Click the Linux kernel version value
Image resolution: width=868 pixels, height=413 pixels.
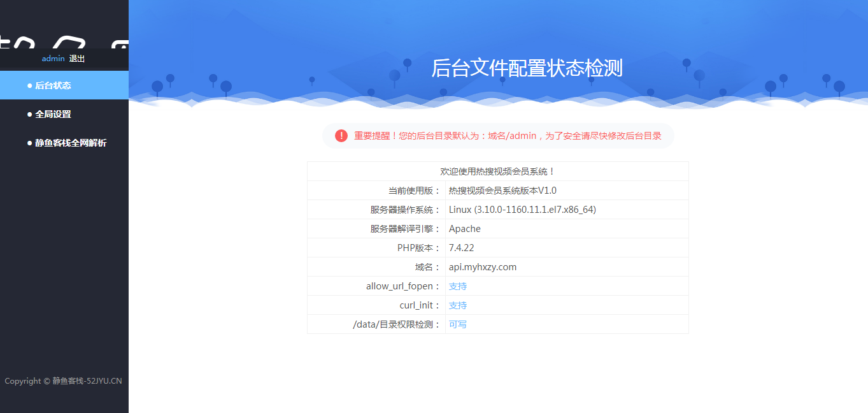pos(522,210)
